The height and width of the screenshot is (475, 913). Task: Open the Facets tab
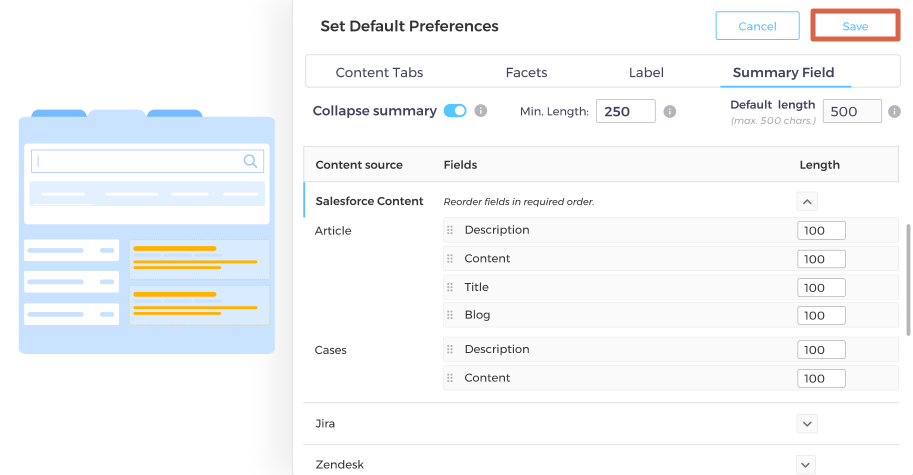(x=526, y=72)
